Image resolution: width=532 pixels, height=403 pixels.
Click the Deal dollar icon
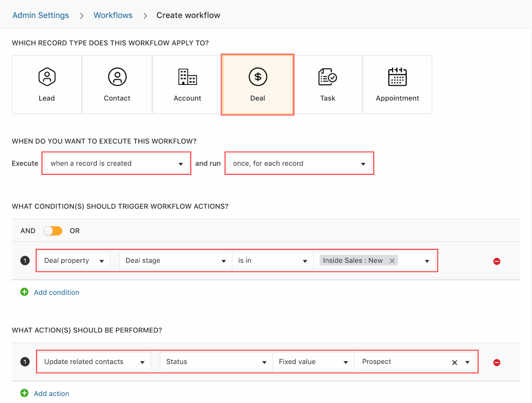point(257,77)
